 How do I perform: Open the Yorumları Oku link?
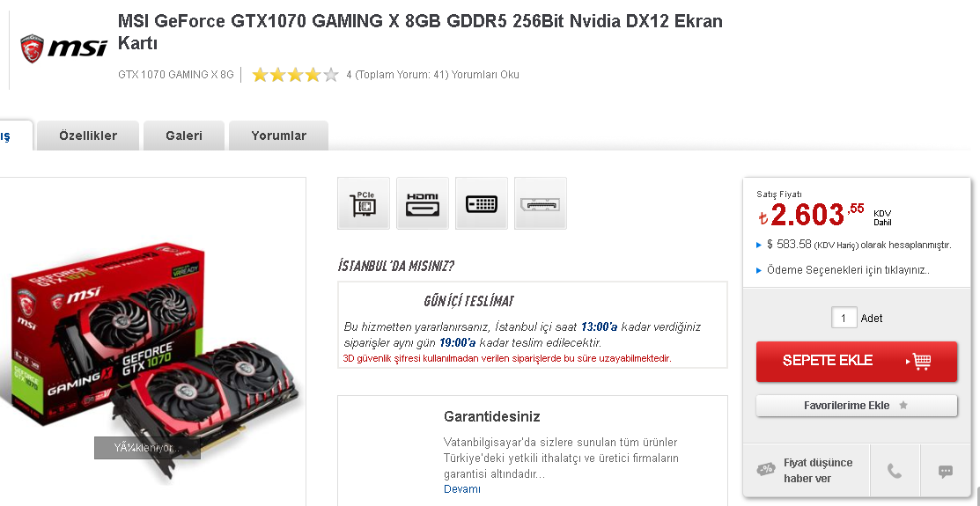pyautogui.click(x=485, y=75)
